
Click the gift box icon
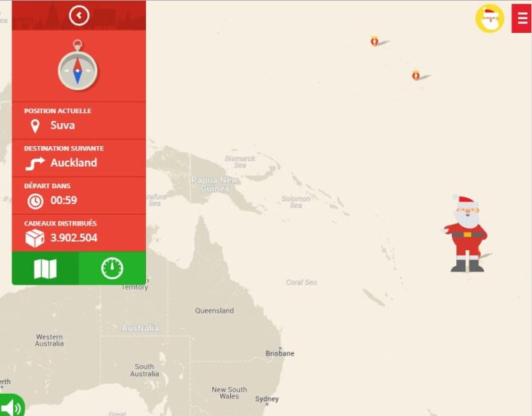[x=35, y=238]
